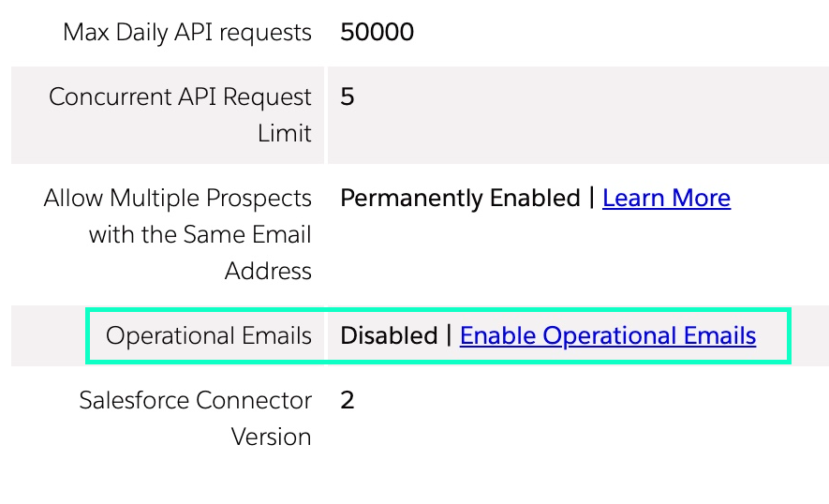This screenshot has height=504, width=829.
Task: Click the separator bar after Disabled
Action: click(449, 335)
